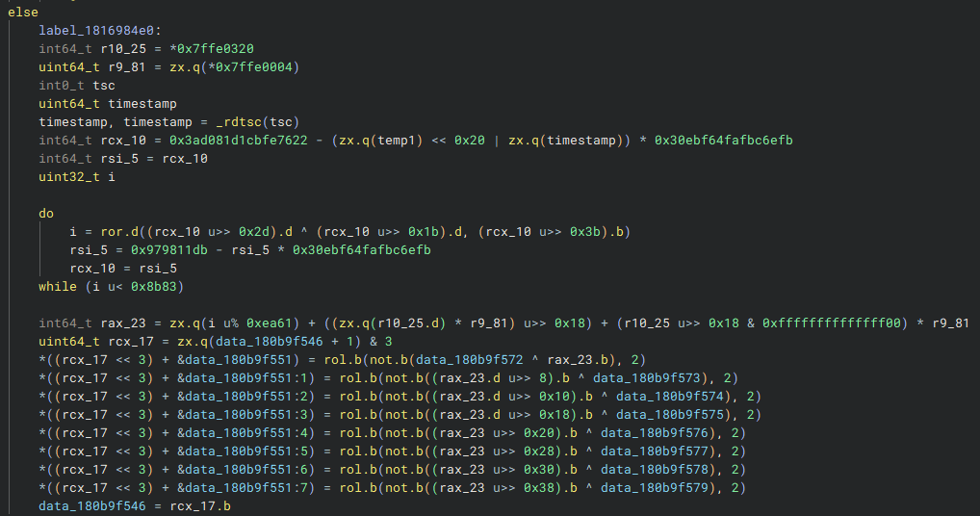Click the data_180b9f579 symbol
This screenshot has width=980, height=516.
point(655,487)
